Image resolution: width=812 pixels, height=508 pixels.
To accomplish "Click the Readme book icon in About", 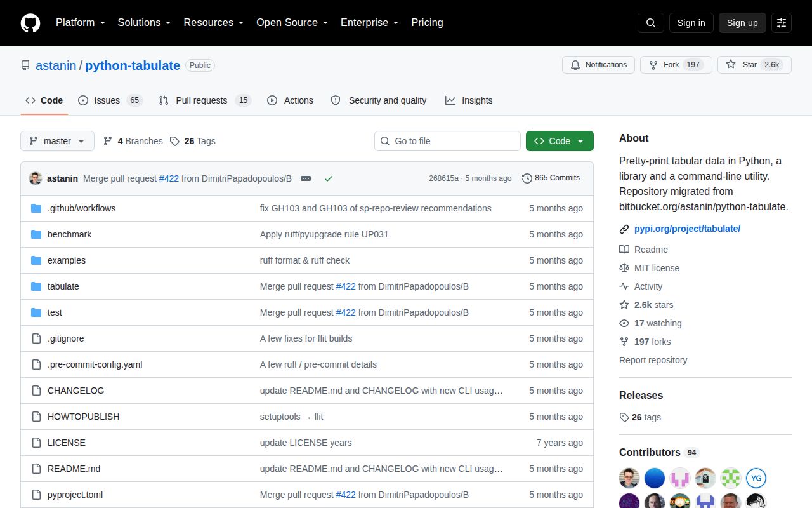I will (624, 250).
